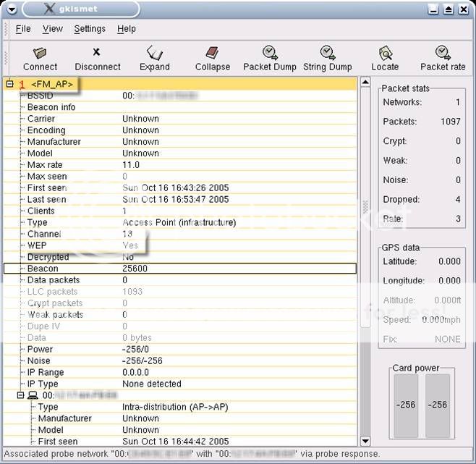Open the Help menu

click(127, 29)
